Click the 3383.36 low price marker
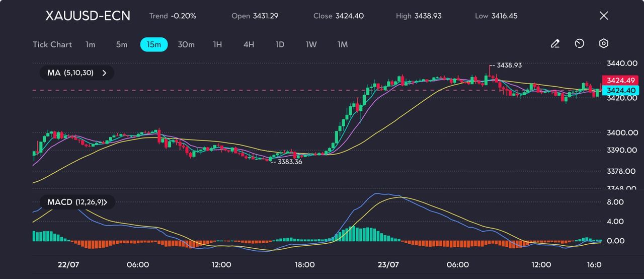 (289, 162)
